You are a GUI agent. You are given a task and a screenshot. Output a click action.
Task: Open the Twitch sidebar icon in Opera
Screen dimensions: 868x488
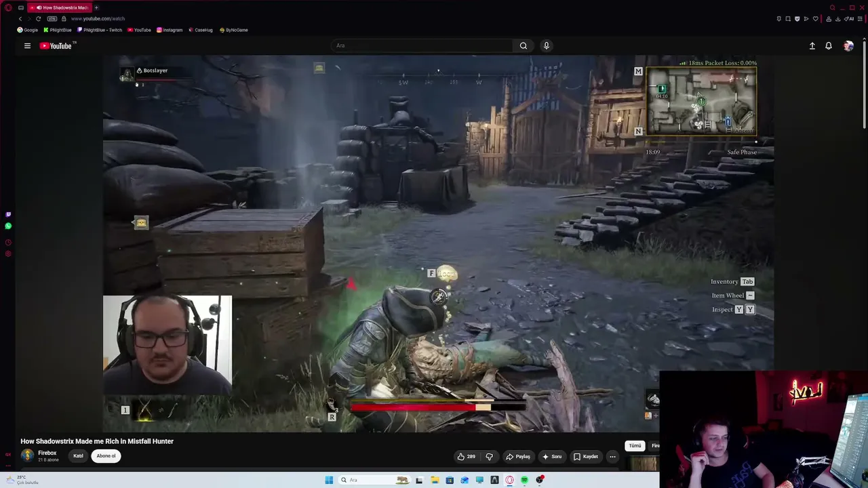pyautogui.click(x=8, y=214)
